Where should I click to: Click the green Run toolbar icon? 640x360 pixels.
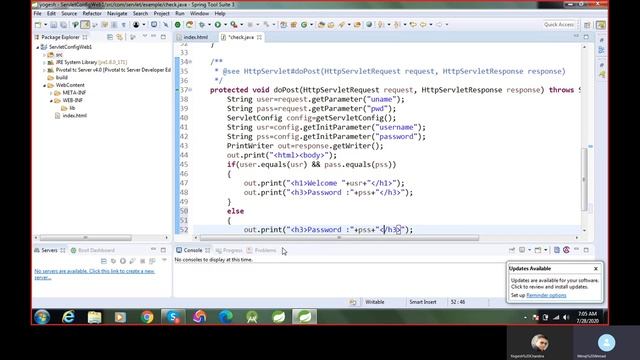pos(218,25)
